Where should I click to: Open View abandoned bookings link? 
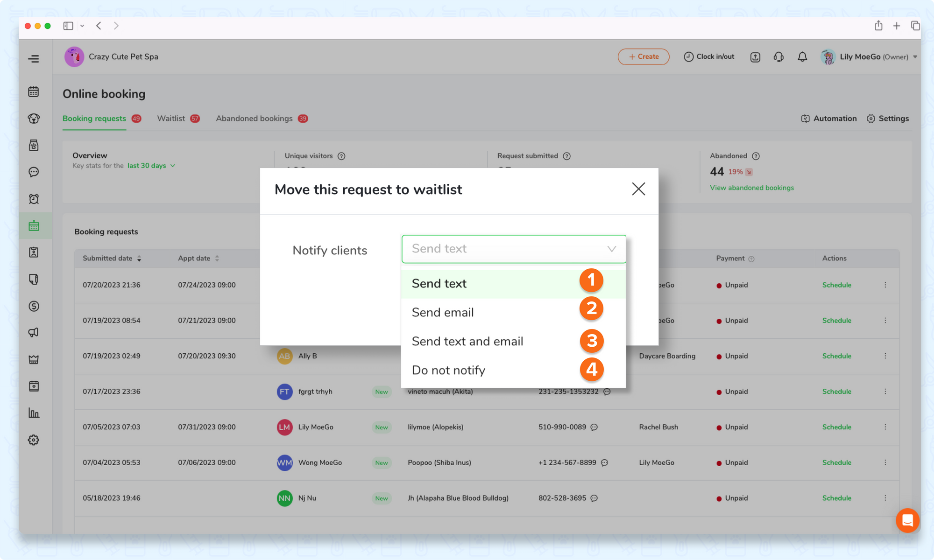tap(751, 188)
